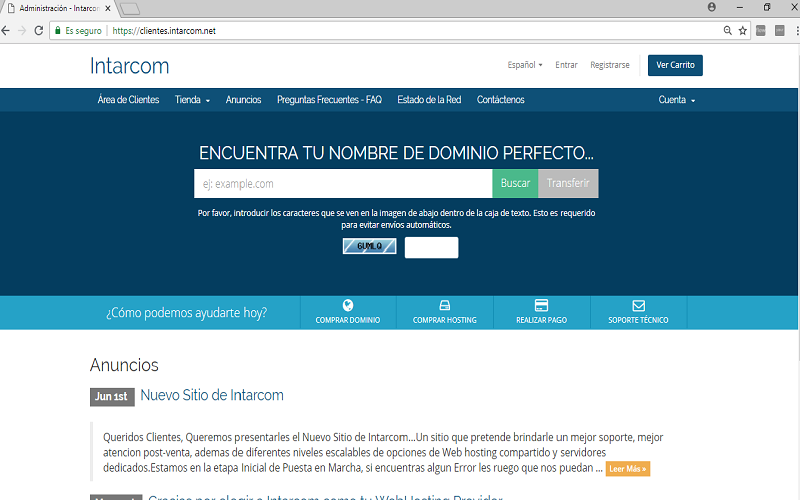
Task: Open the Anuncios menu item
Action: 243,99
